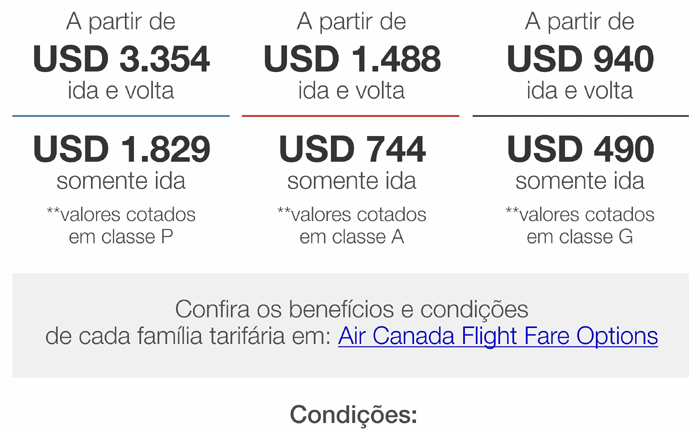Viewport: 700px width, 435px height.
Task: Click 'ida e volta' below USD 3.354
Action: 121,91
